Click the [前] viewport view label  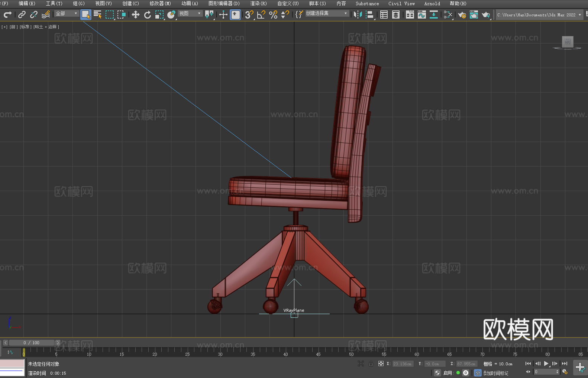13,27
